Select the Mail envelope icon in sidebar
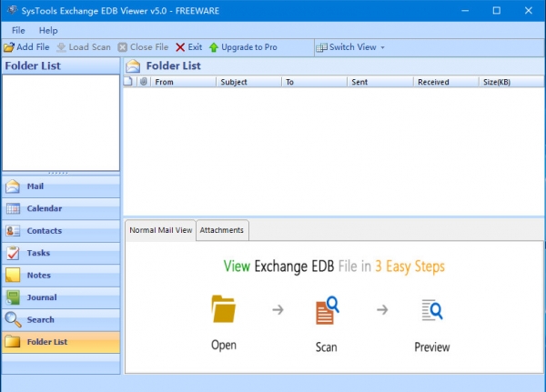Screen dimensions: 546x392 [13, 186]
